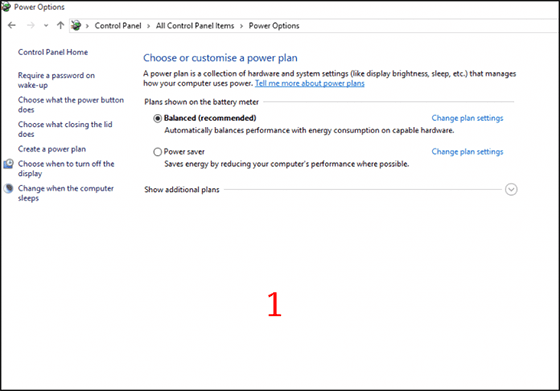
Task: Click the moon icon beside computer sleeps
Action: (x=9, y=188)
